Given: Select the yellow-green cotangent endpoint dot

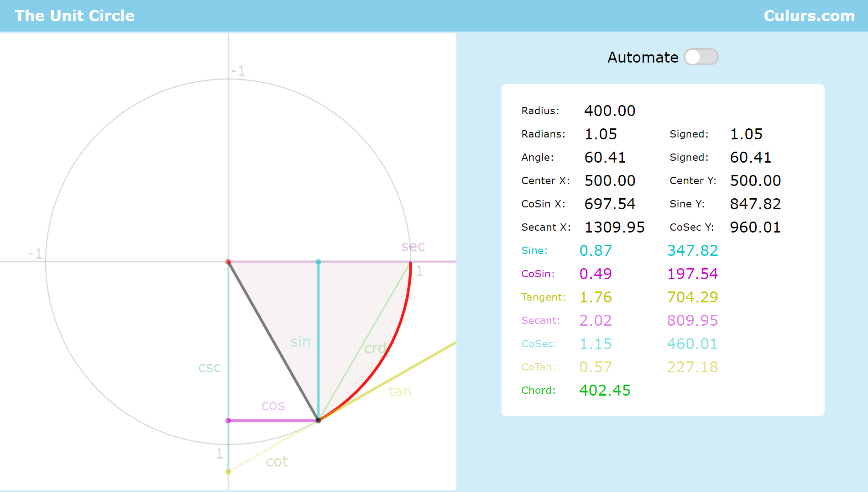Looking at the screenshot, I should pyautogui.click(x=228, y=471).
